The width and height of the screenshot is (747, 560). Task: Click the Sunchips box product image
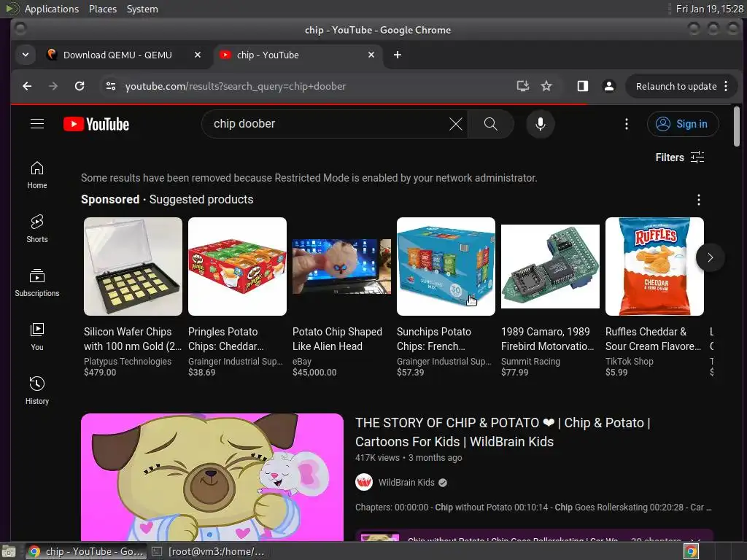[x=446, y=267]
